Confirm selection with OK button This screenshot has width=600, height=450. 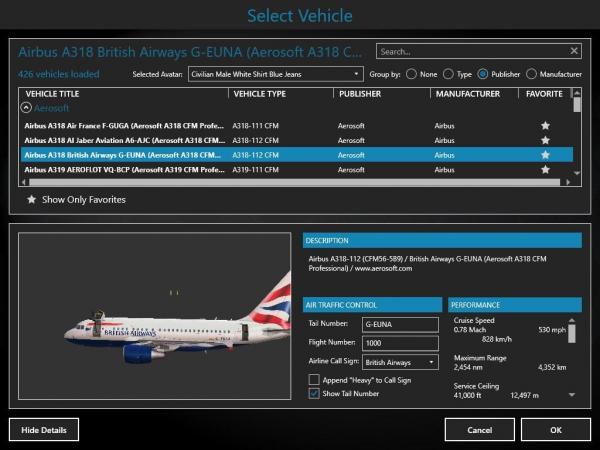(556, 430)
